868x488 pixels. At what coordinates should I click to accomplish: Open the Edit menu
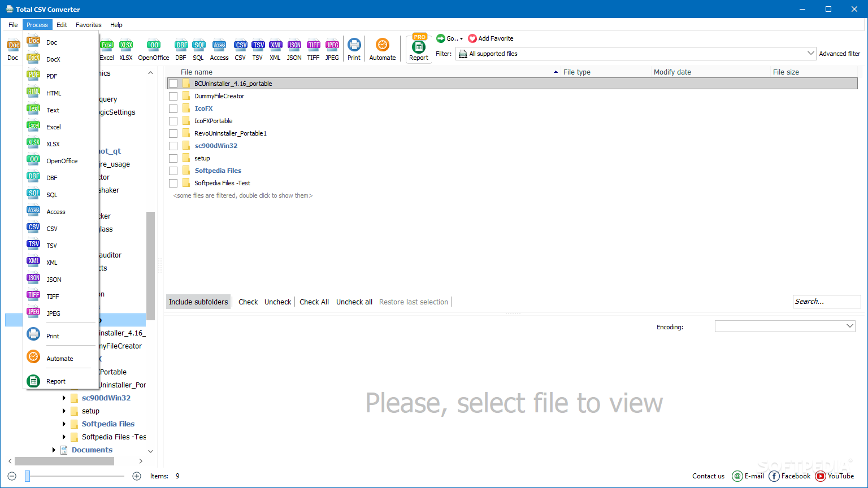62,25
